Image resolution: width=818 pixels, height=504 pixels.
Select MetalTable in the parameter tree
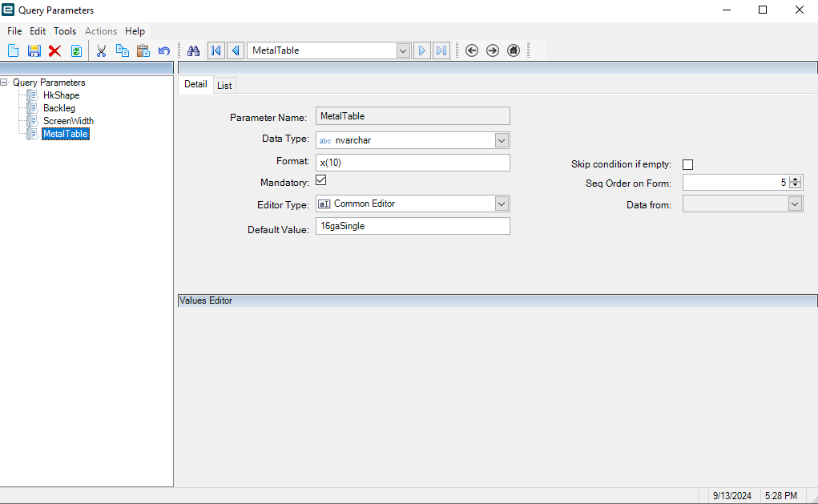pyautogui.click(x=66, y=134)
